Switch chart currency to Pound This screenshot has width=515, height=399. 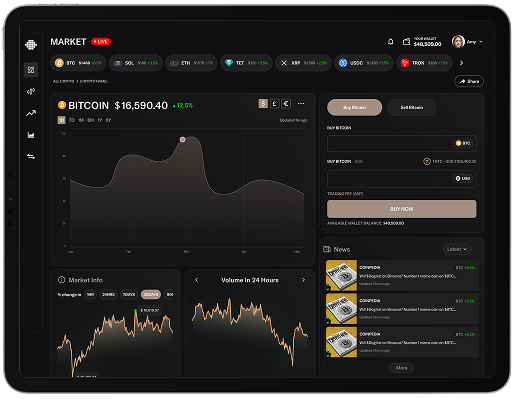tap(275, 104)
